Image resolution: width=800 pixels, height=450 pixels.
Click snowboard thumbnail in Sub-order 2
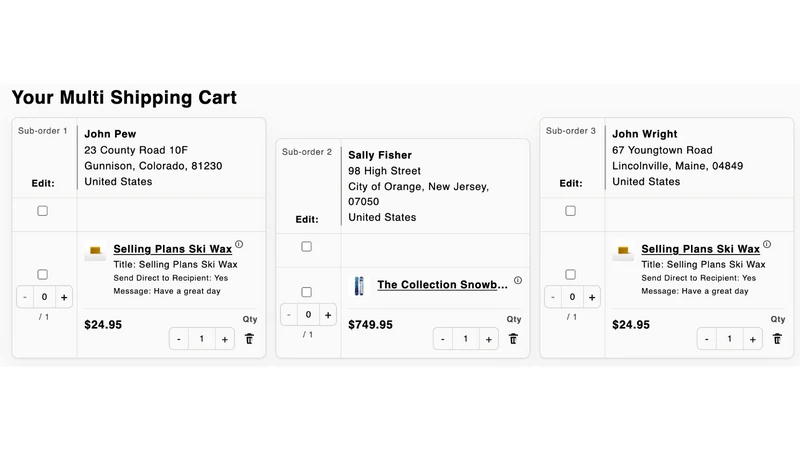tap(359, 286)
